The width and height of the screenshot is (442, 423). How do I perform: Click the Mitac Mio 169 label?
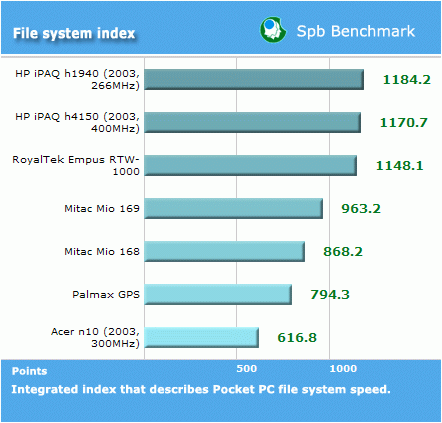(102, 209)
